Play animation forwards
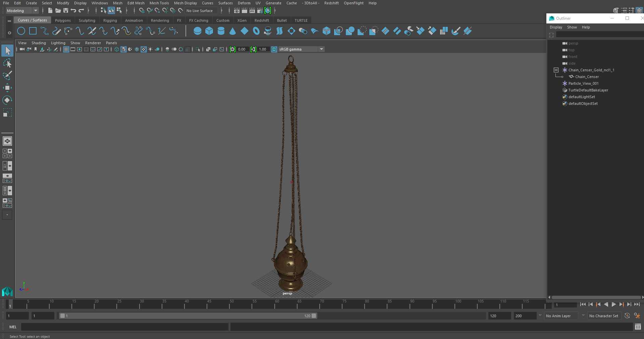644x339 pixels. pyautogui.click(x=613, y=304)
